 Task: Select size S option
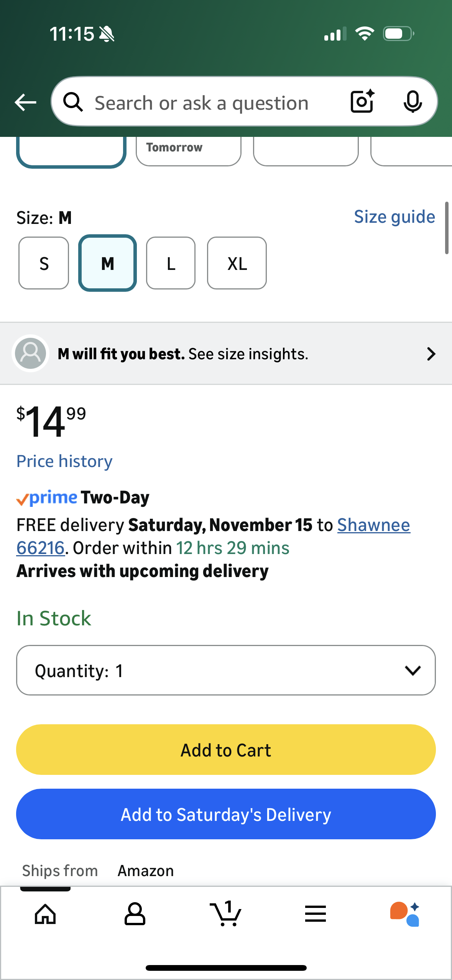pyautogui.click(x=44, y=263)
